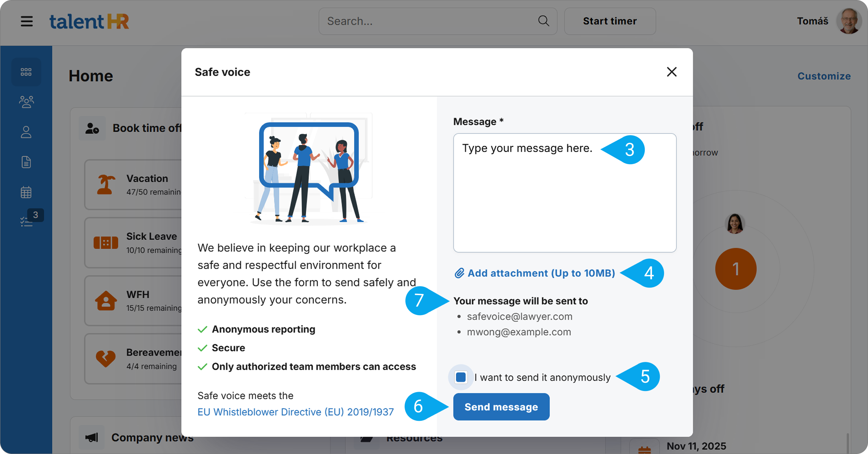Select the WFH house icon
868x454 pixels.
click(106, 300)
